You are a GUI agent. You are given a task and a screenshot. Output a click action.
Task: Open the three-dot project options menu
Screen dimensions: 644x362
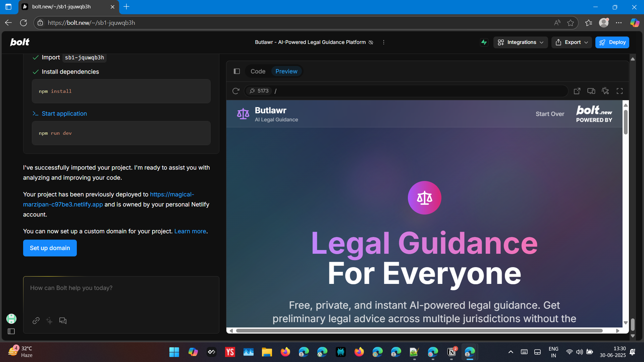point(384,42)
